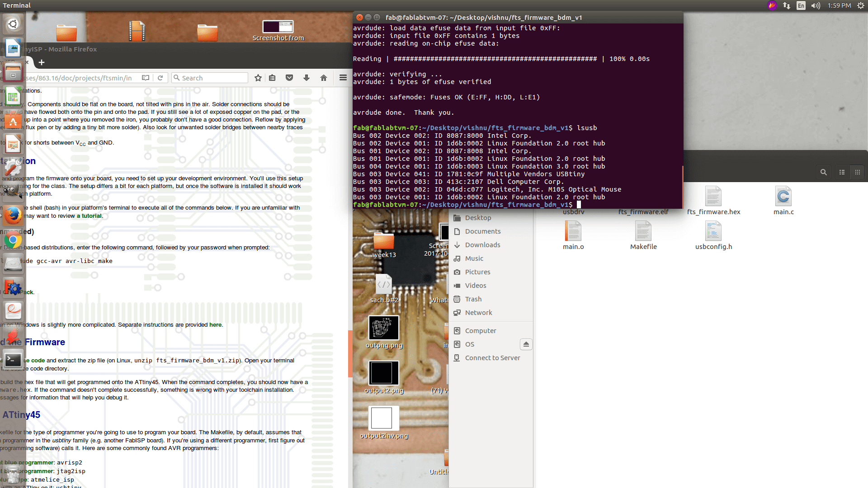
Task: Open Trash in Files sidebar
Action: [473, 299]
